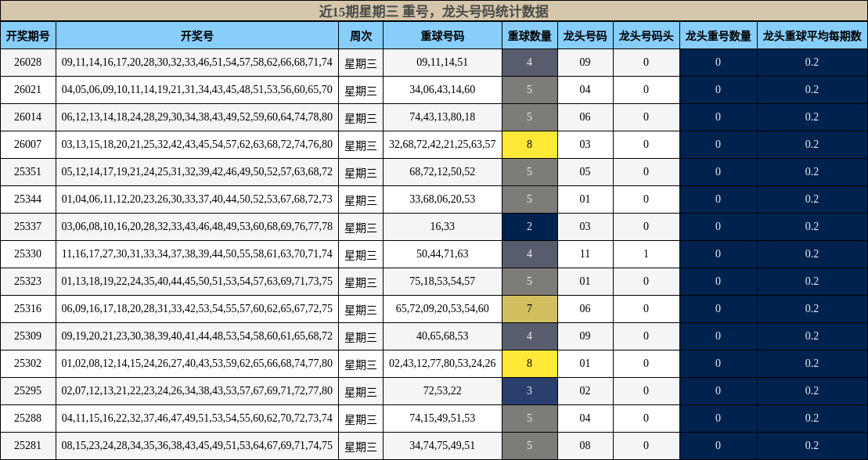
Task: Click the 重球号码 cell reading 16,33
Action: click(442, 226)
